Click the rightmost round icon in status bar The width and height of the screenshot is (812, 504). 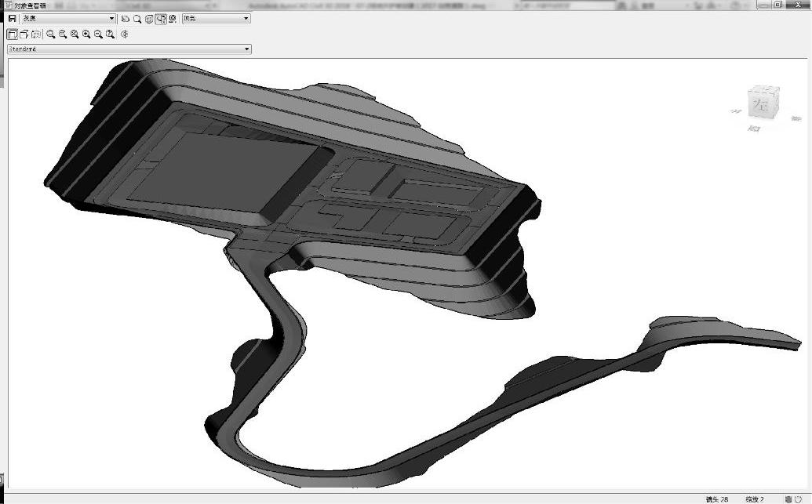coord(798,499)
